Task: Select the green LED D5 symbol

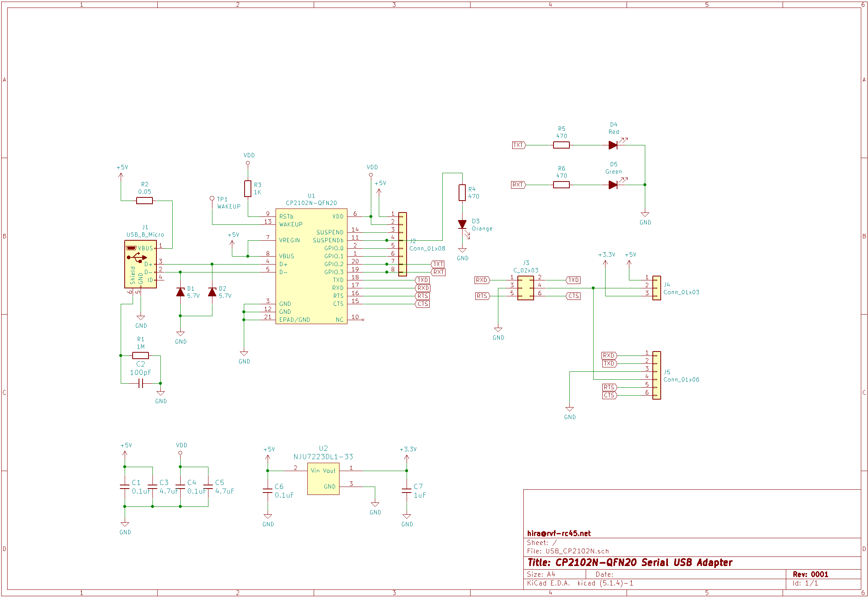Action: (613, 184)
